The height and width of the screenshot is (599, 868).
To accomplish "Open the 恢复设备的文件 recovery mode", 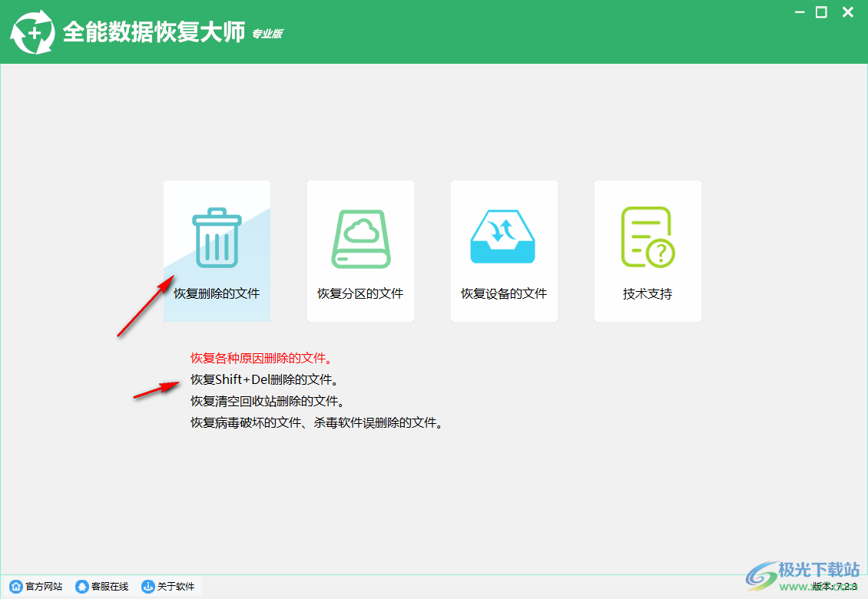I will tap(504, 293).
